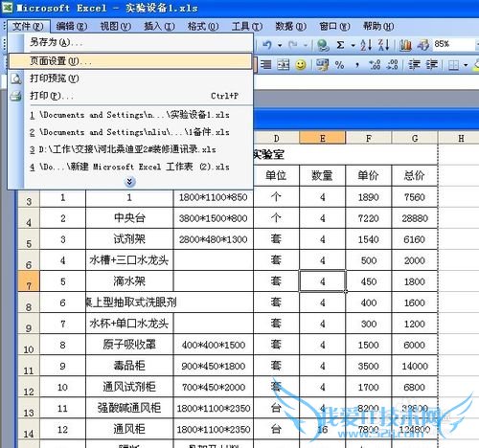Expand the AutoSum functions dropdown arrow
479x448 pixels.
tap(354, 45)
